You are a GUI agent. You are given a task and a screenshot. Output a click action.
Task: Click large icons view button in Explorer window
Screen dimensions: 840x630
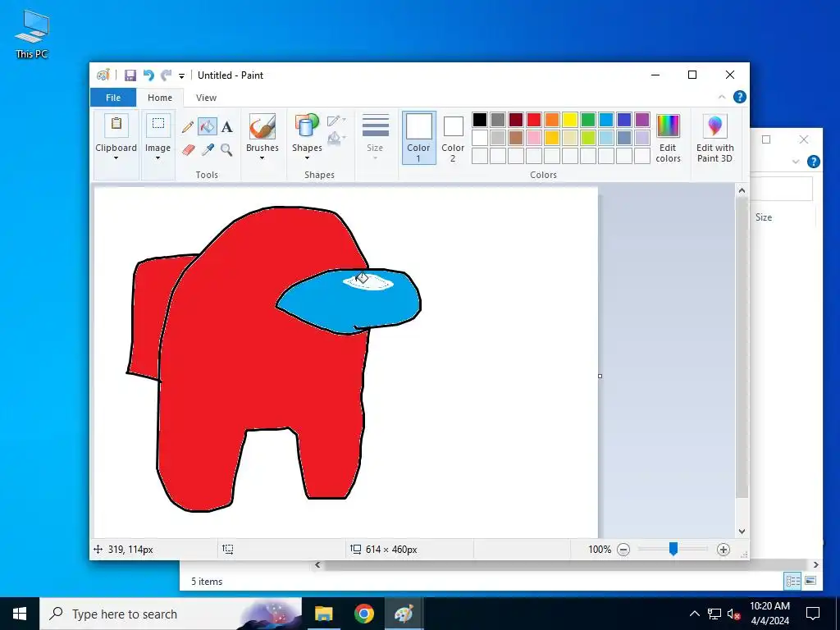coord(810,581)
